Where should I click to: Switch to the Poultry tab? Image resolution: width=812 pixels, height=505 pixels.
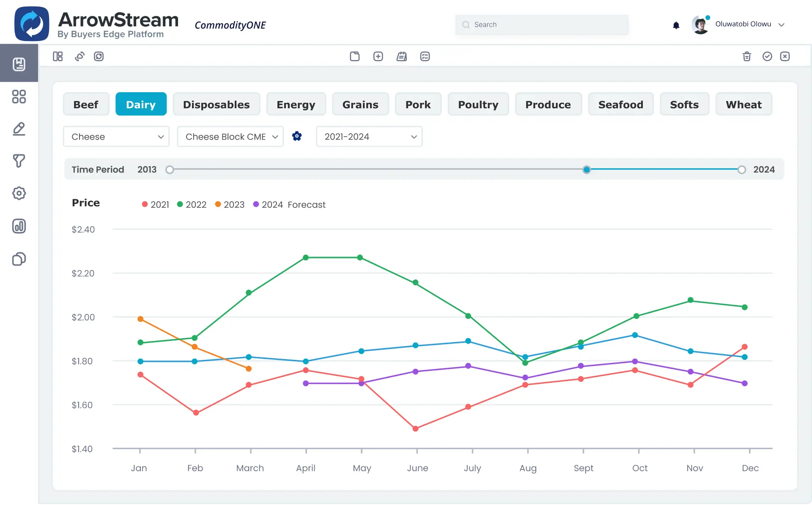[x=478, y=104]
